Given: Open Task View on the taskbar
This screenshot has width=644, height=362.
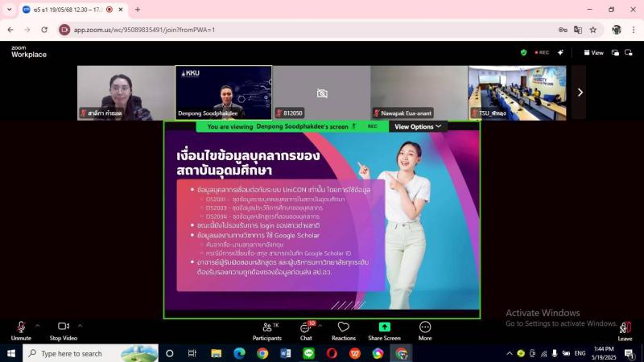Looking at the screenshot, I should coord(192,353).
